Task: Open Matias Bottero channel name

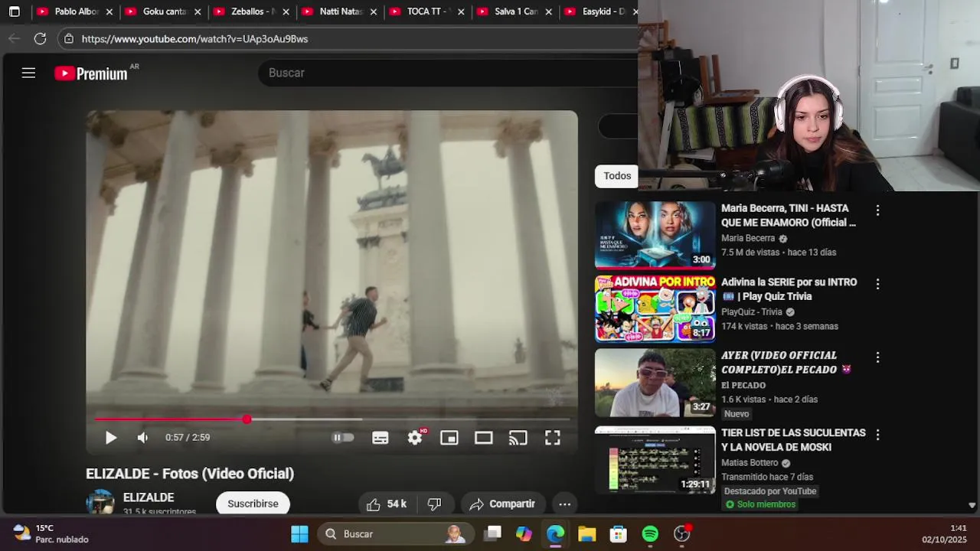Action: coord(750,463)
